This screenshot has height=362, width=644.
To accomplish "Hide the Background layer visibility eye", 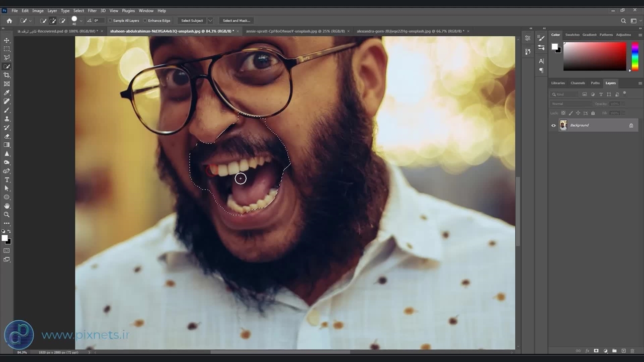I will tap(553, 125).
